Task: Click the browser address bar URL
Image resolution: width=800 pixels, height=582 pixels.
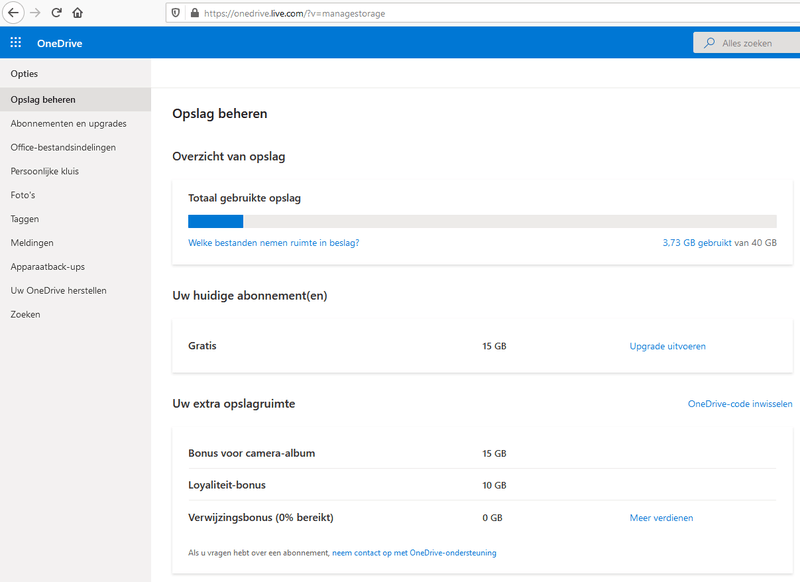Action: tap(294, 14)
